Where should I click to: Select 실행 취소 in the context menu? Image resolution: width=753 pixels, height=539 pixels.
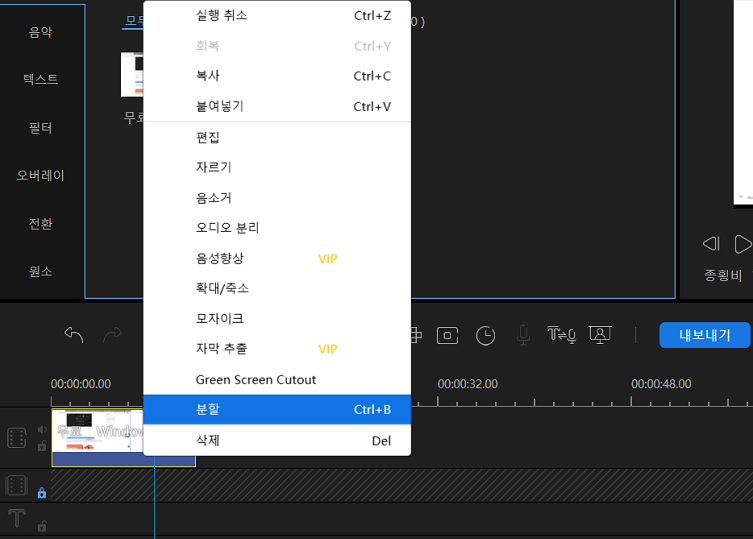[277, 15]
